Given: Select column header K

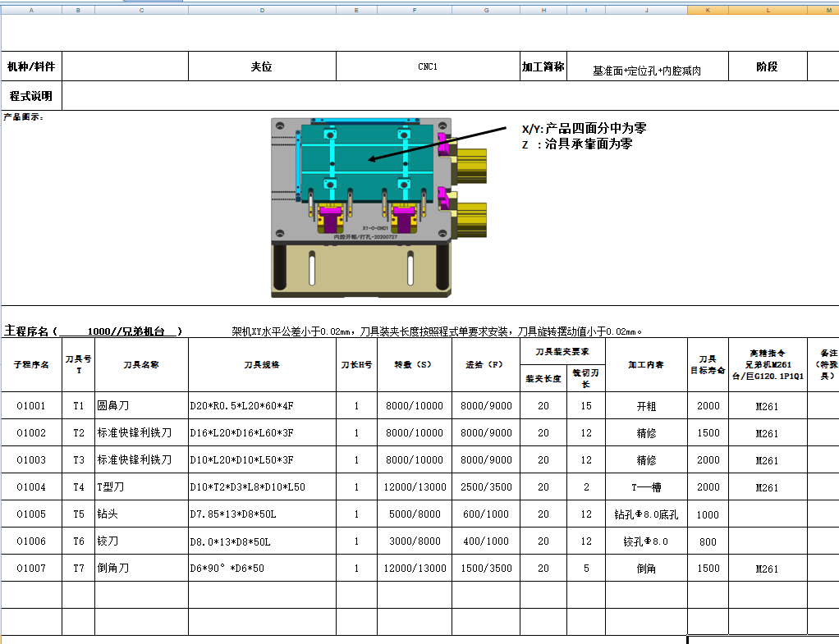Looking at the screenshot, I should tap(708, 10).
